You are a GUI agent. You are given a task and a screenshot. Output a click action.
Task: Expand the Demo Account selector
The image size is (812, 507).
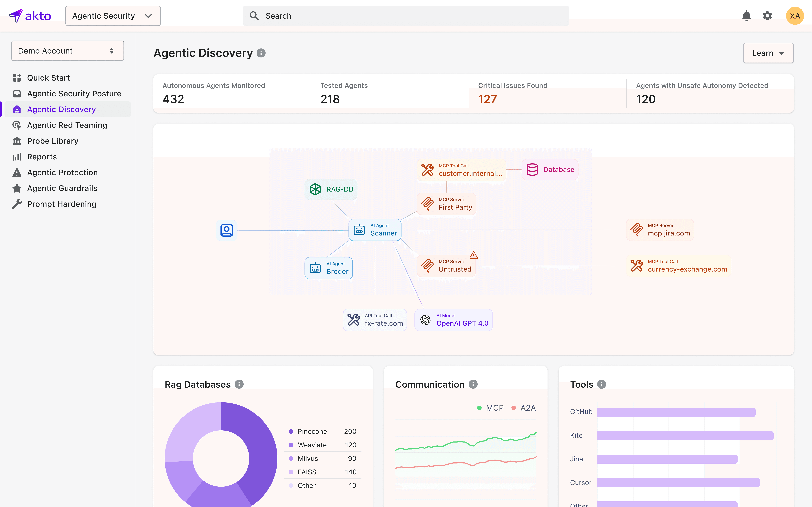tap(67, 51)
